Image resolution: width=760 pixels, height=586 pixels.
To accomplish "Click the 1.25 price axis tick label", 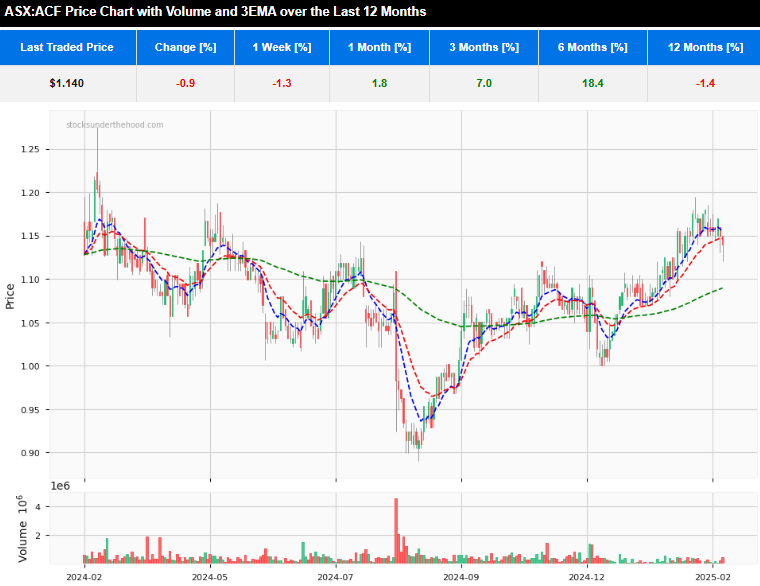I will pyautogui.click(x=30, y=149).
